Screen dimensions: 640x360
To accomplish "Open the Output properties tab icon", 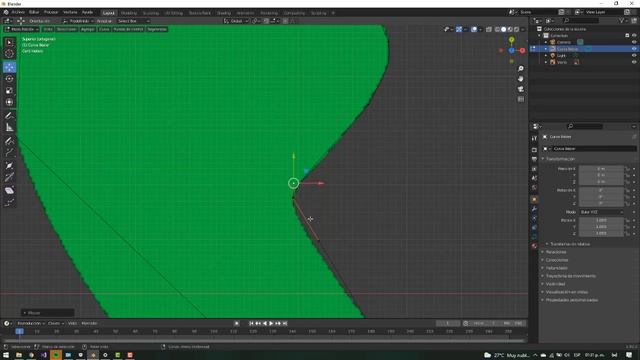I will [x=534, y=159].
